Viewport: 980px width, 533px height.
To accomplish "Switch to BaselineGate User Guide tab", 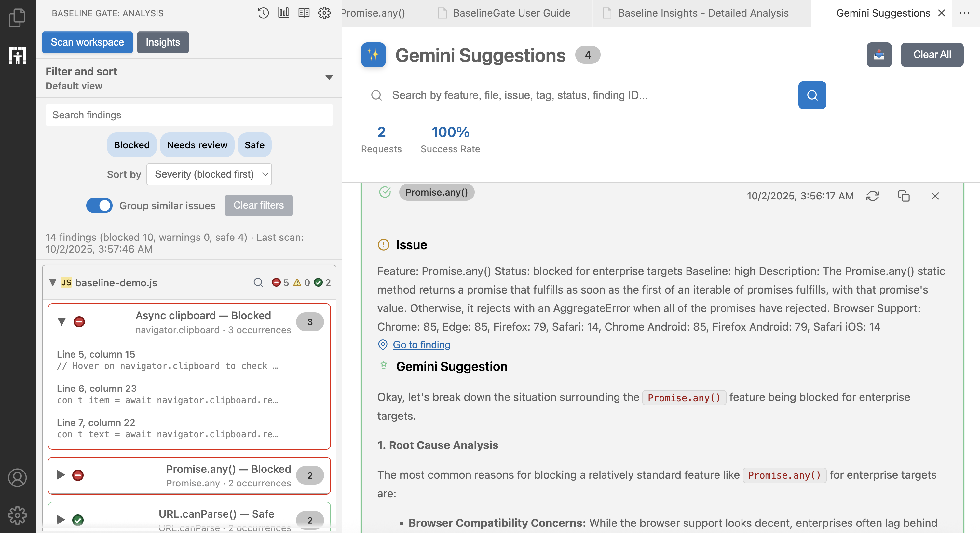I will 511,13.
